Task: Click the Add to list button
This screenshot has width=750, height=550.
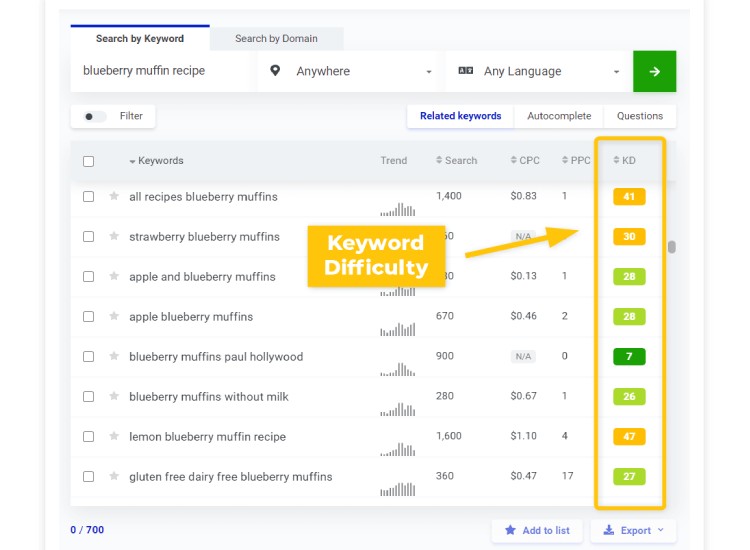Action: pos(537,530)
